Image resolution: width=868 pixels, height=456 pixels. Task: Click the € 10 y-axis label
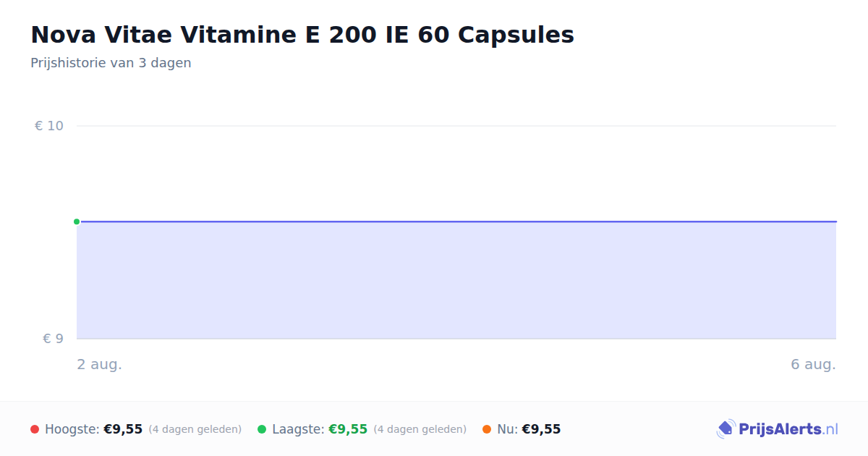point(49,126)
